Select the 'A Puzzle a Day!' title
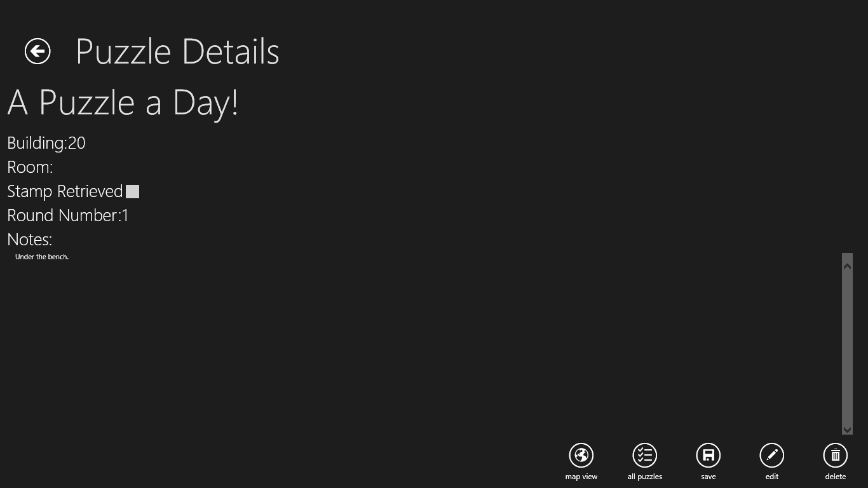The width and height of the screenshot is (868, 488). 123,102
